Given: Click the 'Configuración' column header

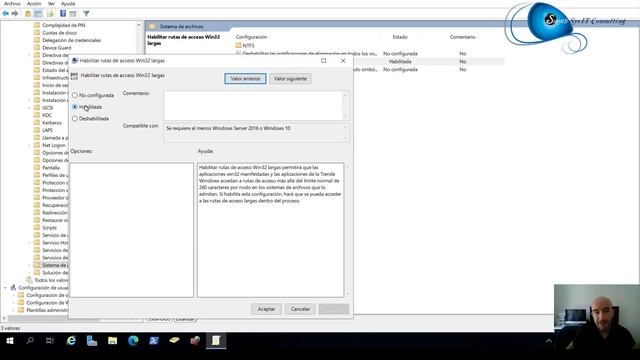Looking at the screenshot, I should [x=251, y=37].
